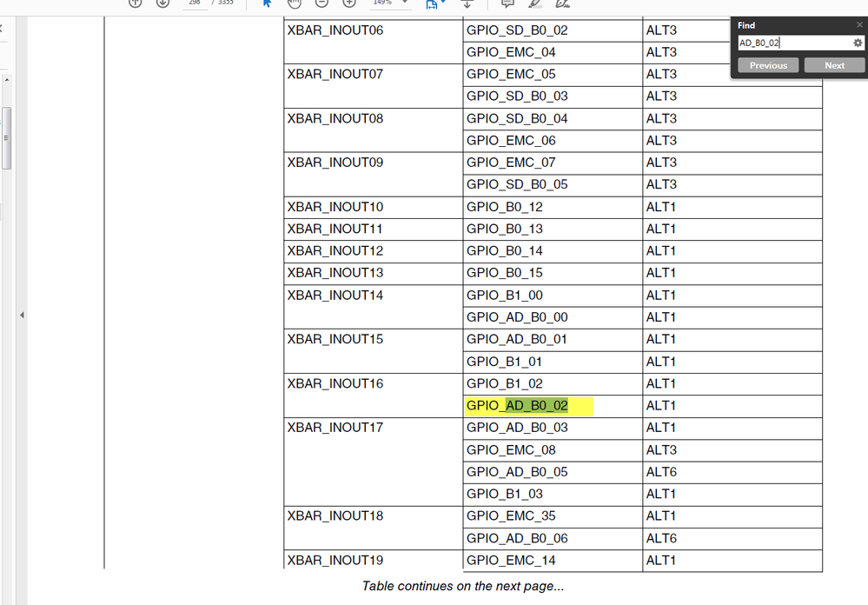Screen dimensions: 868x605
Task: Click the GPIO_EMC_05 cell
Action: click(x=553, y=75)
